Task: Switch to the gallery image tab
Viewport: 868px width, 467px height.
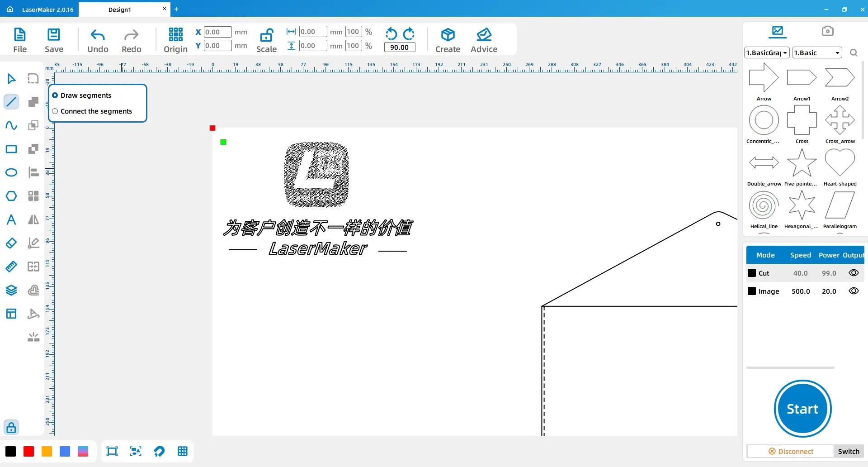Action: point(778,31)
